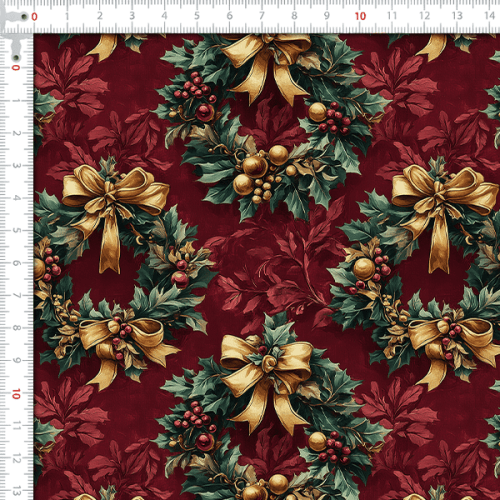The image size is (500, 500).
Task: Click the ruler corner hole beside top zero
Action: tap(24, 17)
